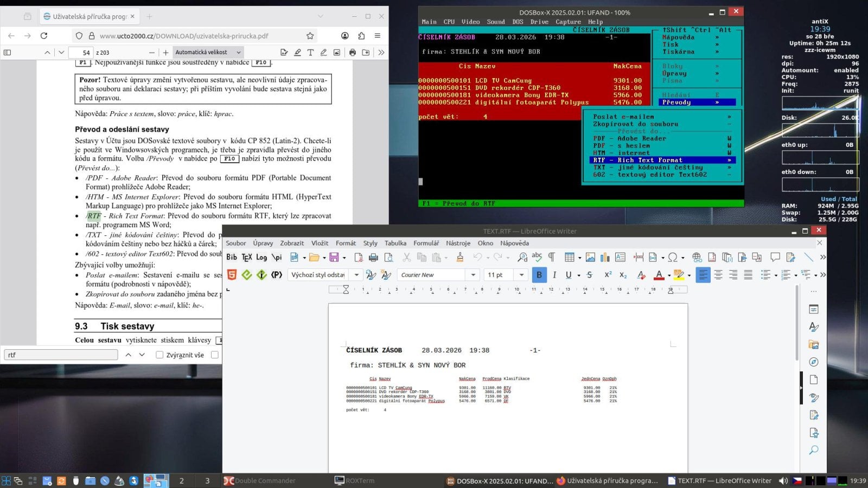Click the PDF find field containing rtf

coord(61,355)
